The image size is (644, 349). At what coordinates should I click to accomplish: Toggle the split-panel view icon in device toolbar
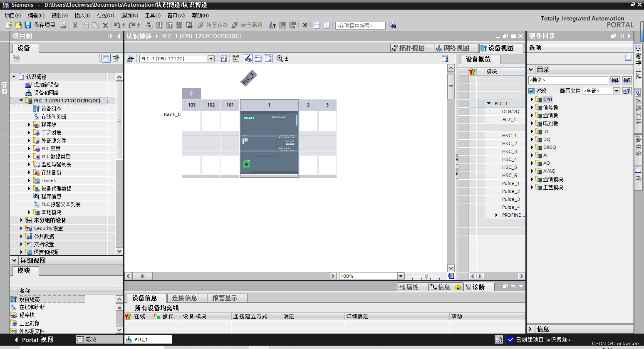pos(268,59)
